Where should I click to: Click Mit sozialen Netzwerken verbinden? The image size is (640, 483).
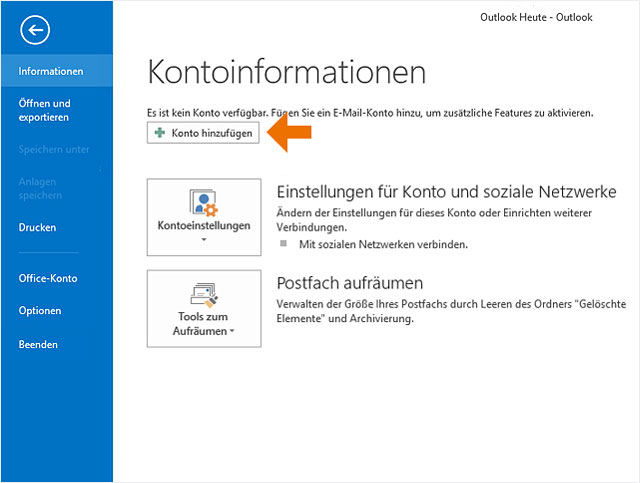pyautogui.click(x=383, y=245)
